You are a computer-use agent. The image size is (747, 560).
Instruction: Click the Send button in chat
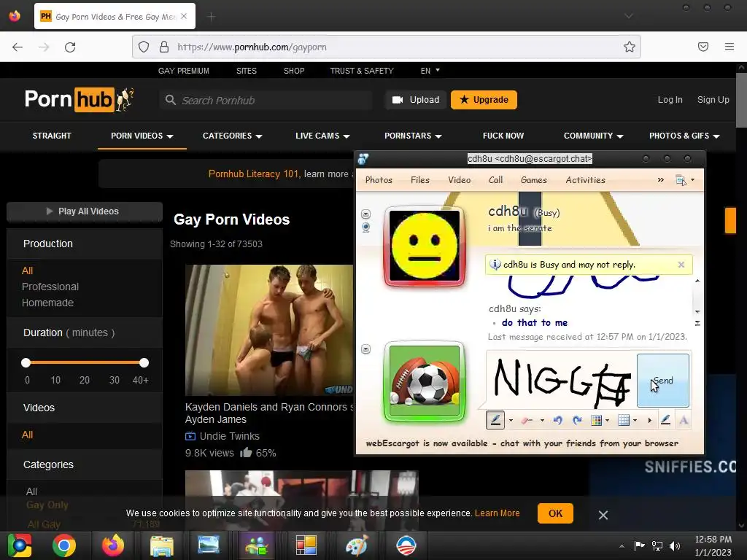[x=663, y=381]
